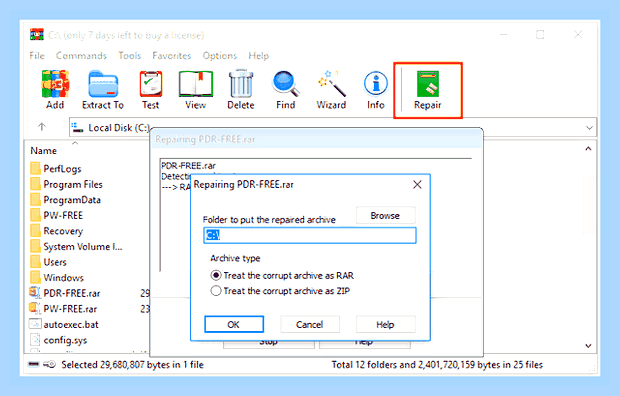Click the Help button in repair dialog

[x=386, y=324]
